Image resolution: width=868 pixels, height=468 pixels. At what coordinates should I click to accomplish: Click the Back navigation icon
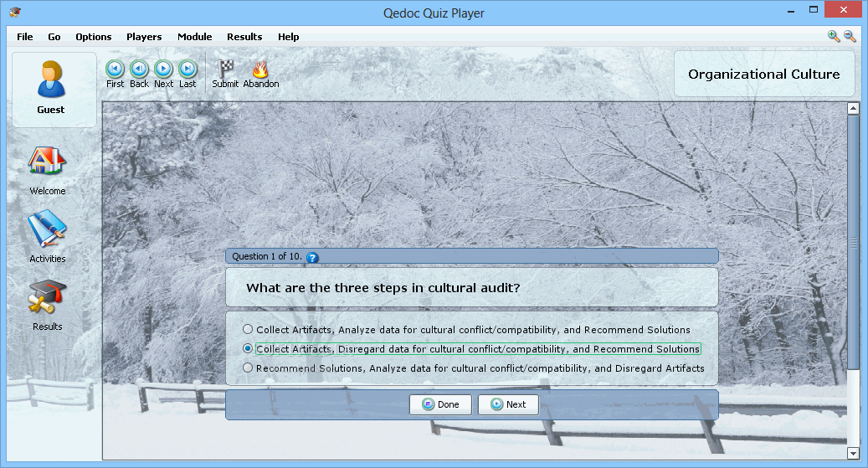139,69
